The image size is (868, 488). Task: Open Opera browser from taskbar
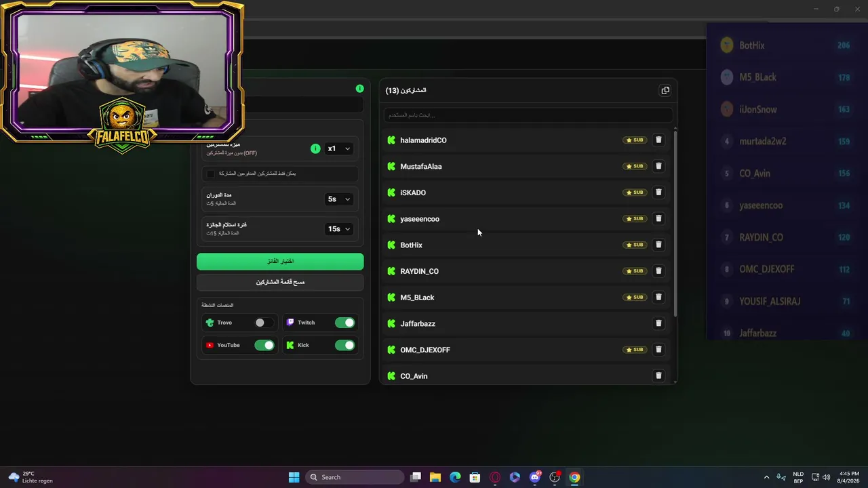point(495,477)
